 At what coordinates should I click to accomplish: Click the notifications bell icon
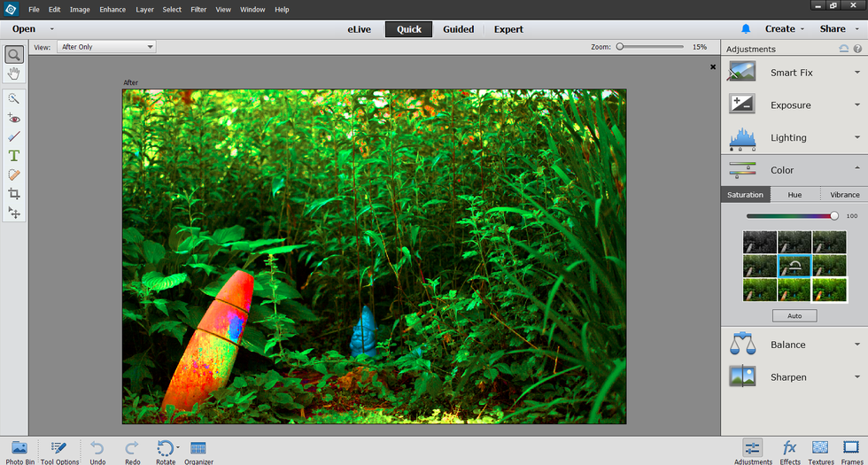pos(746,29)
